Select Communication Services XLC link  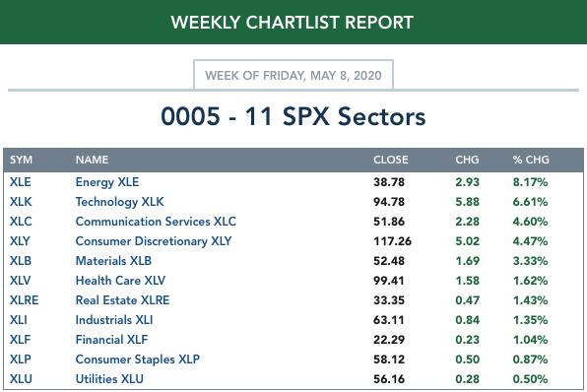156,222
